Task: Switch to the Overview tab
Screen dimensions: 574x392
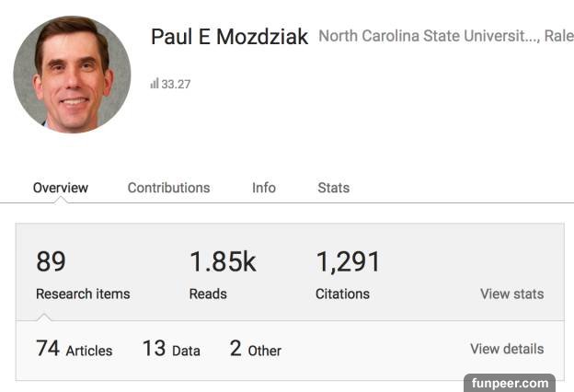Action: (61, 188)
